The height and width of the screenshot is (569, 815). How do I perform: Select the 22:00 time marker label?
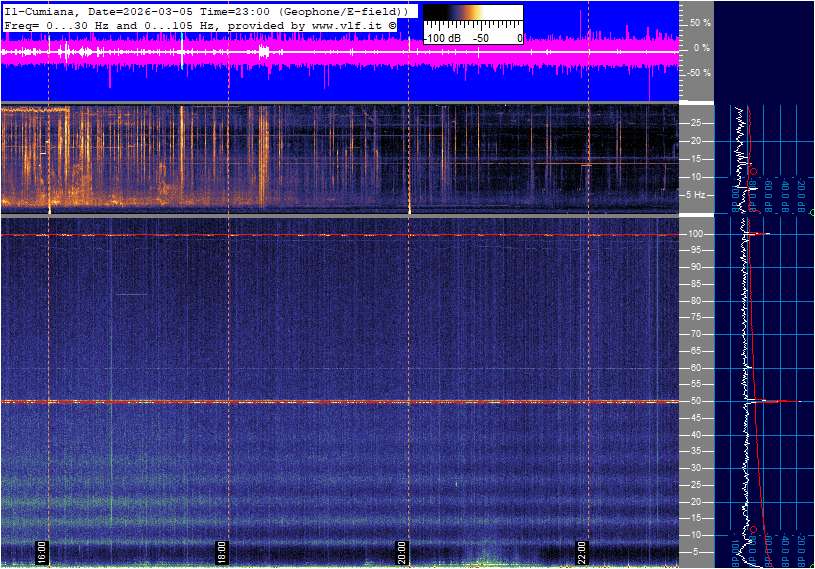click(582, 553)
